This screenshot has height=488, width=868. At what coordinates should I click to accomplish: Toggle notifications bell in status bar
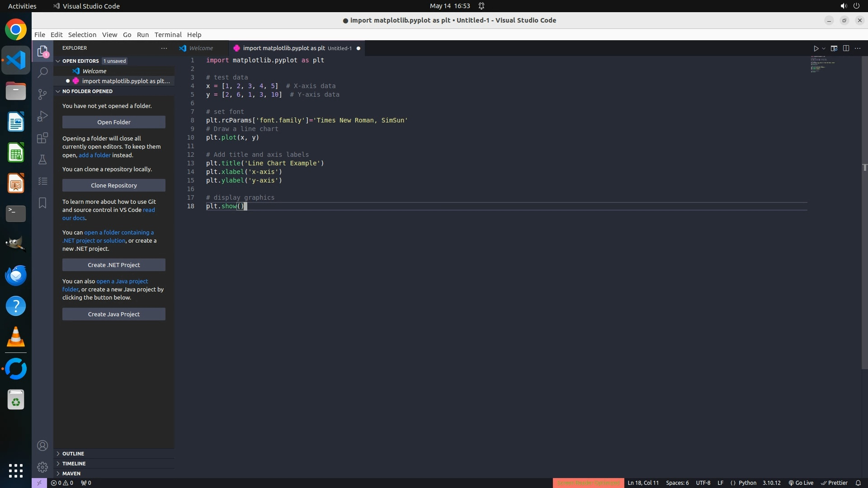[858, 483]
